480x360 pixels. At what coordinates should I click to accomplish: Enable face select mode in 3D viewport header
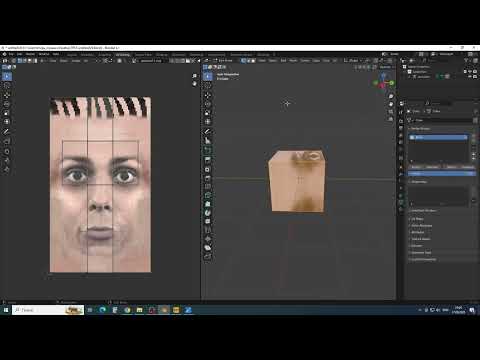point(253,61)
